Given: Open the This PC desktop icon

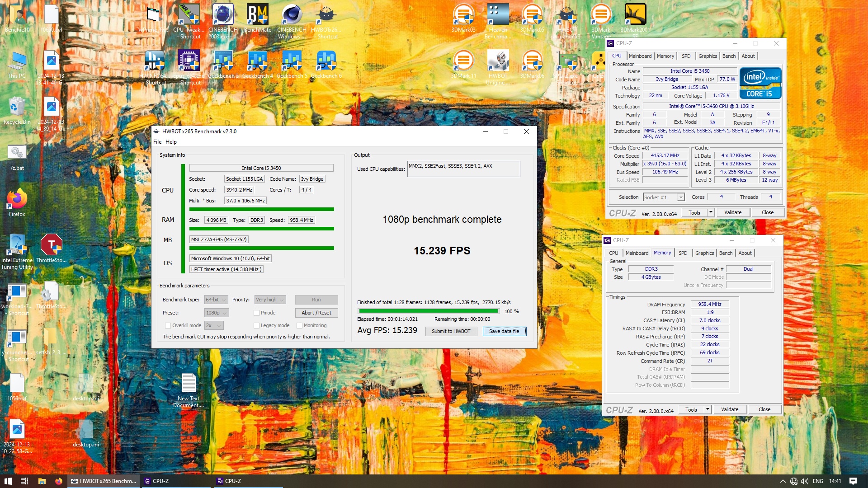Looking at the screenshot, I should pos(17,64).
